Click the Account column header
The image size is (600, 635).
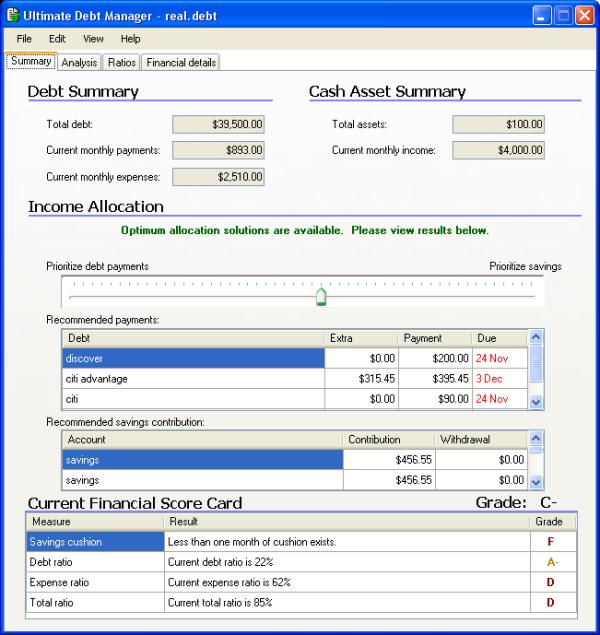point(202,439)
